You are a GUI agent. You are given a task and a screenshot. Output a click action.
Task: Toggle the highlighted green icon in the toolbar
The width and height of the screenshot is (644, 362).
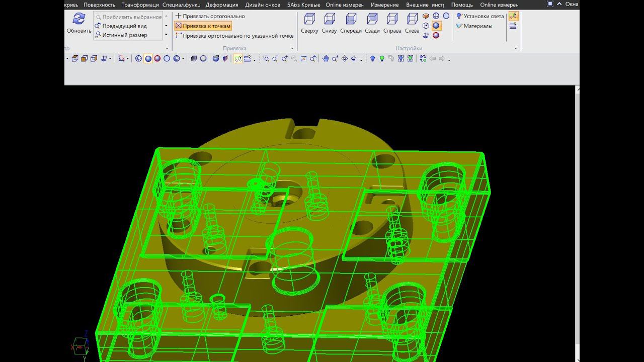(238, 59)
